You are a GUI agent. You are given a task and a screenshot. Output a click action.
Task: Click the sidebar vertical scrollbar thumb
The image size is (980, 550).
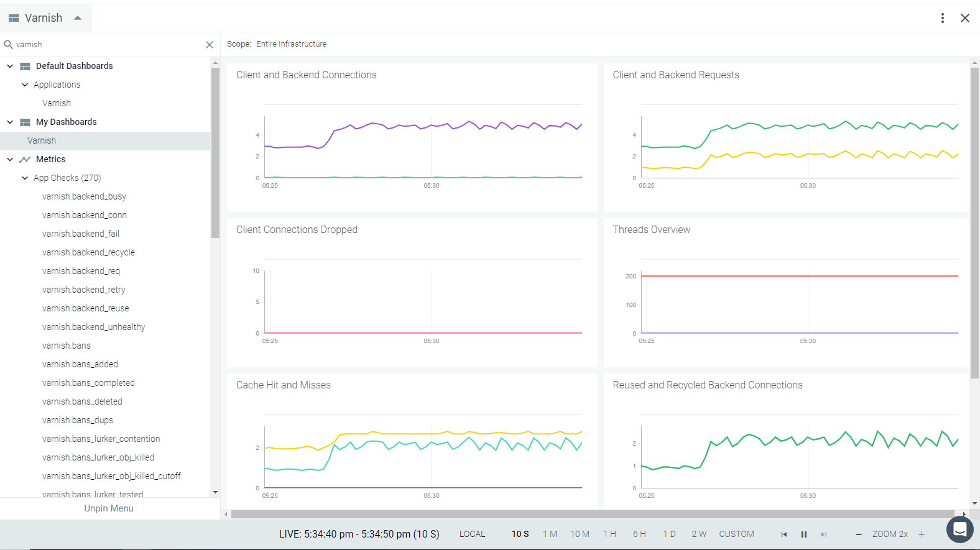coord(215,153)
